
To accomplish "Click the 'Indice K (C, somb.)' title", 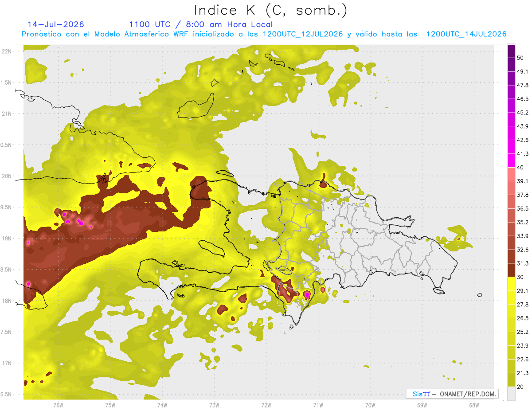I will pos(271,10).
